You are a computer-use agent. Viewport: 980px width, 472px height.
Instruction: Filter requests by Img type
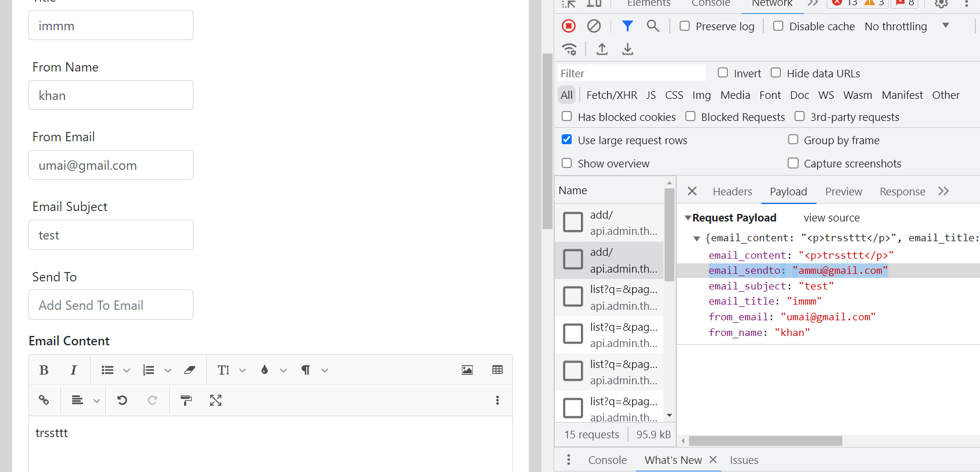tap(701, 95)
